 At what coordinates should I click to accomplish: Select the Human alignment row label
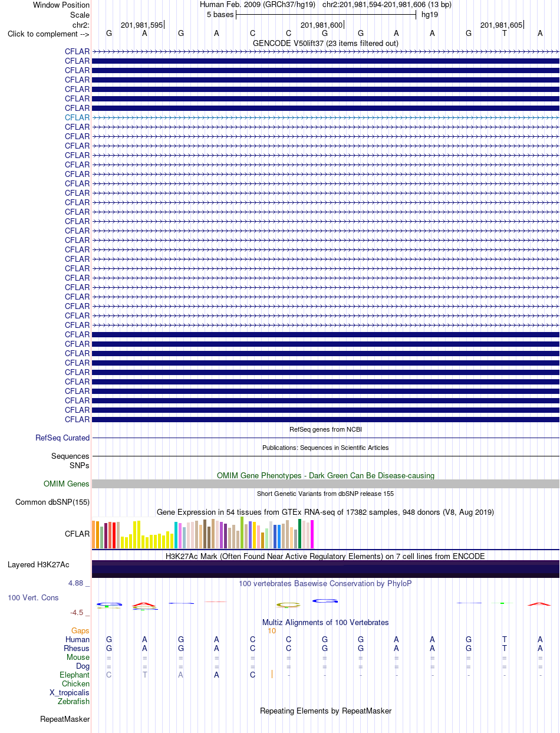(x=78, y=639)
